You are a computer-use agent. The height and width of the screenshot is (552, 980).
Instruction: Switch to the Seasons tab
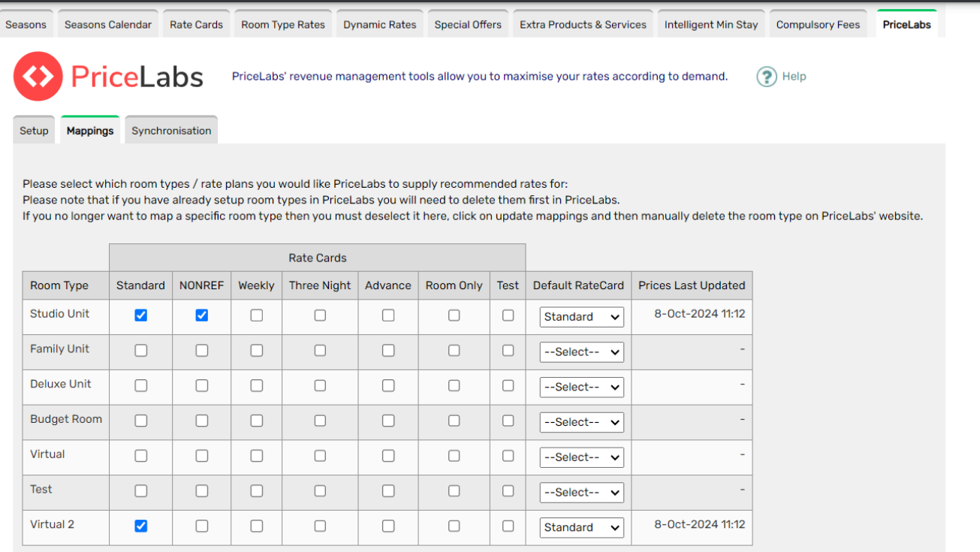click(x=26, y=24)
